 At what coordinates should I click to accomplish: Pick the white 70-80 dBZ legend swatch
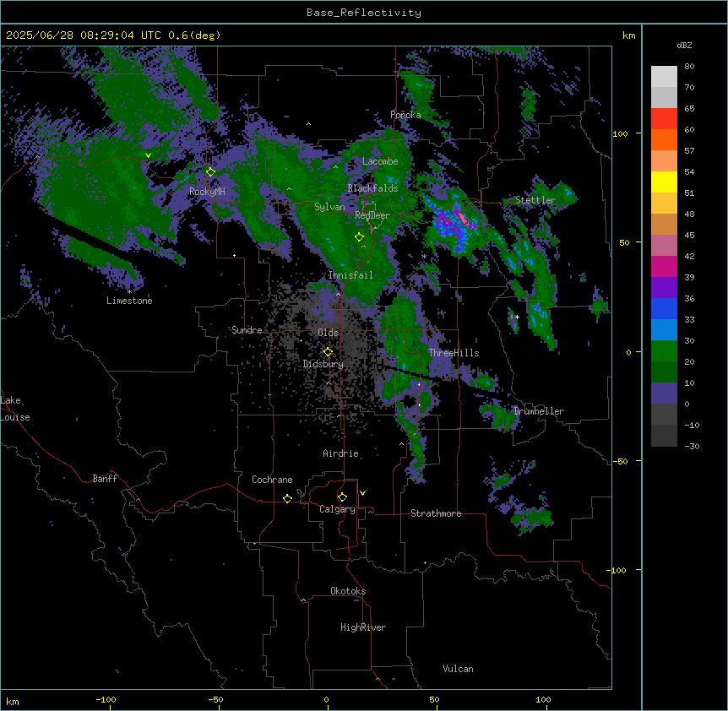click(x=664, y=77)
